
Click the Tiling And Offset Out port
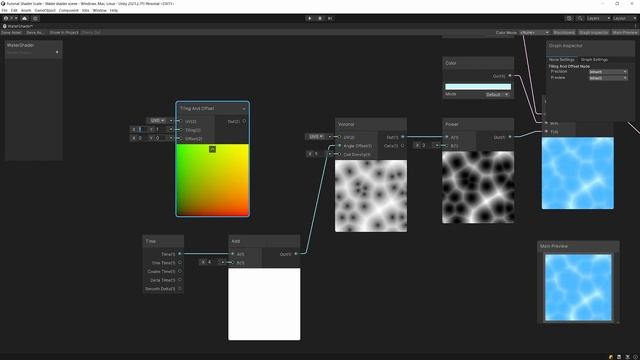[x=244, y=121]
